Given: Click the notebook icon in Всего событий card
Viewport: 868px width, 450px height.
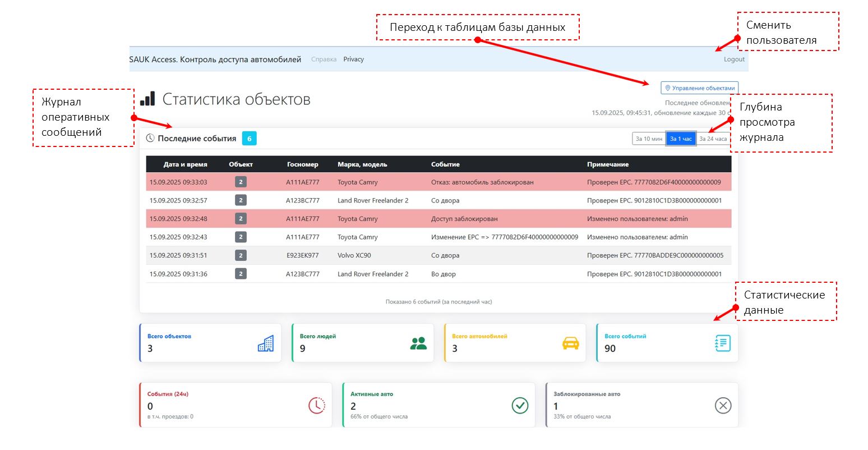Looking at the screenshot, I should click(723, 343).
